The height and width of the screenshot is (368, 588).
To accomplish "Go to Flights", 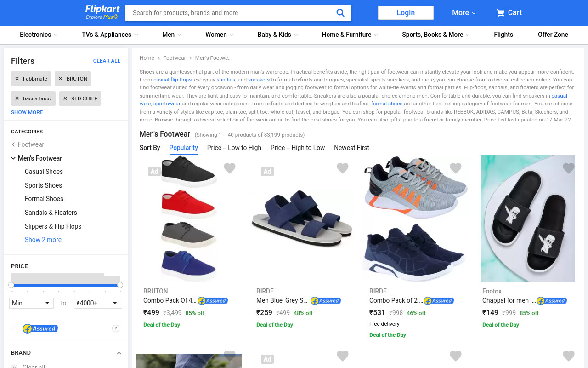I will coord(503,34).
